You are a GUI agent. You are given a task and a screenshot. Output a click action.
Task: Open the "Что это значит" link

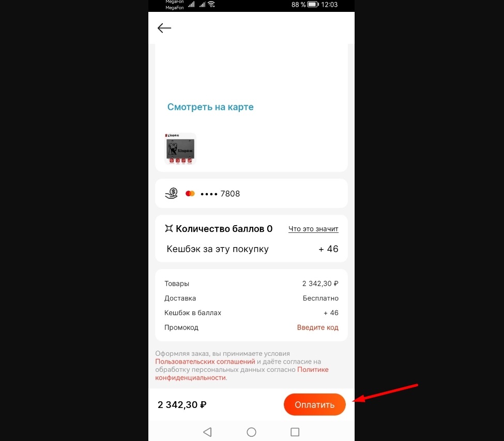click(313, 229)
